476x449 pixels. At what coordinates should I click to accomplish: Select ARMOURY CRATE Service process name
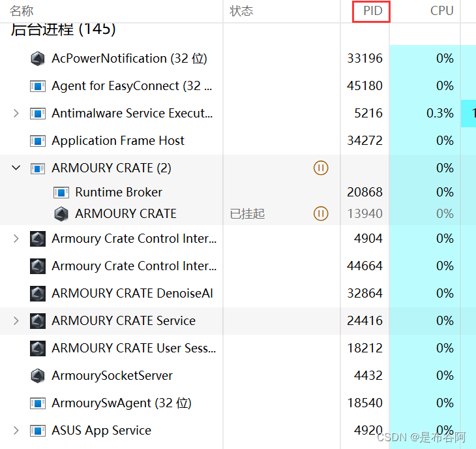[x=123, y=321]
